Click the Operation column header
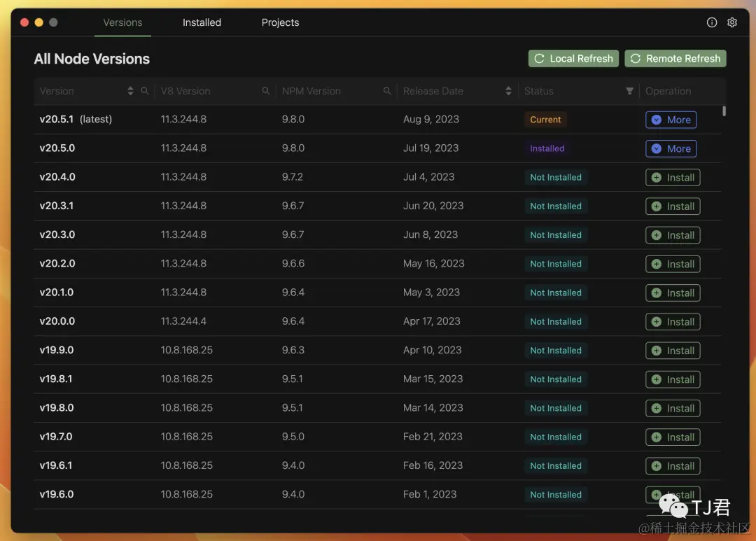Screen dimensions: 756x541 (668, 91)
